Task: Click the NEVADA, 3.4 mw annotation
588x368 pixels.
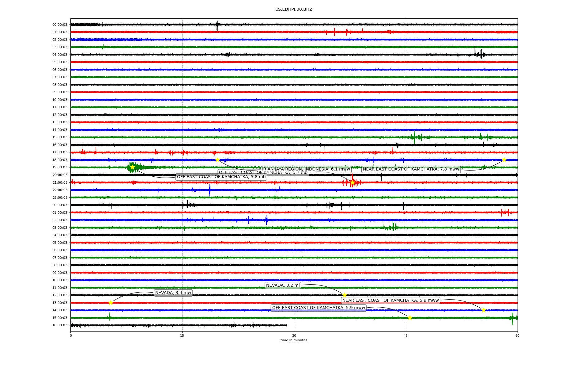Action: click(173, 293)
